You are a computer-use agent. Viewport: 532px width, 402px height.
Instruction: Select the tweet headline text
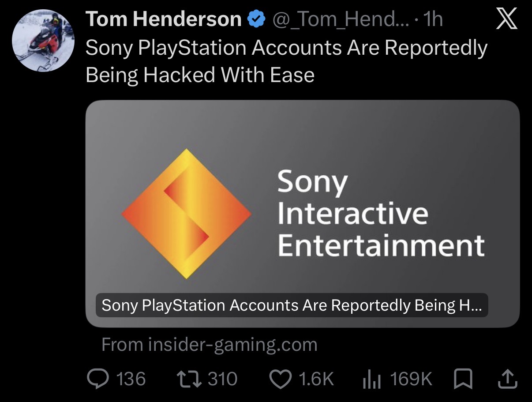[x=286, y=61]
